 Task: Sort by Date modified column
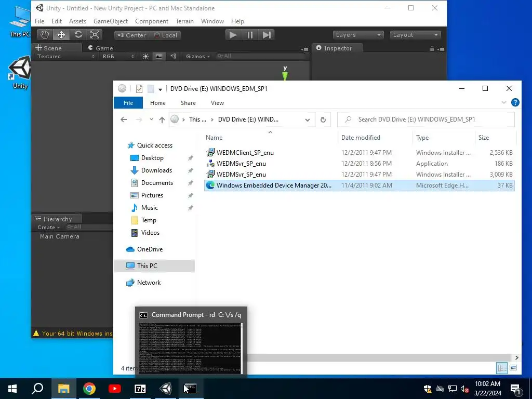coord(361,137)
